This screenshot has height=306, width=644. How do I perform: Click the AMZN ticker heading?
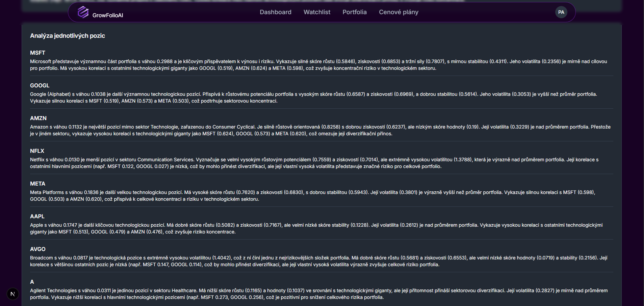tap(38, 118)
